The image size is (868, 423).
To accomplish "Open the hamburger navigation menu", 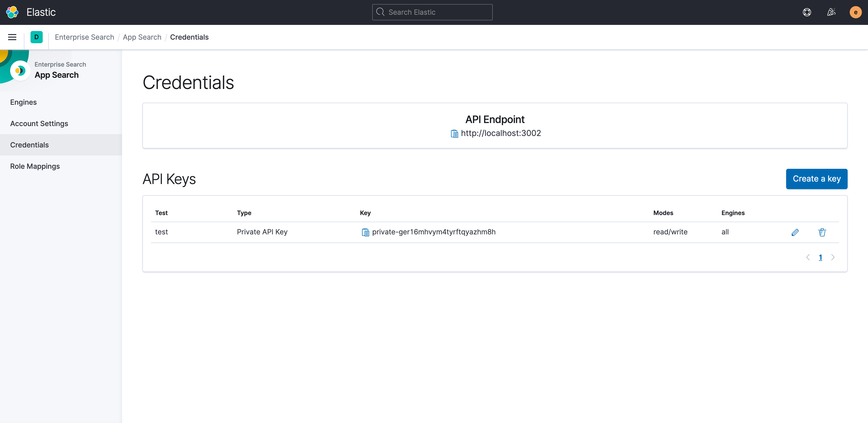I will (12, 37).
